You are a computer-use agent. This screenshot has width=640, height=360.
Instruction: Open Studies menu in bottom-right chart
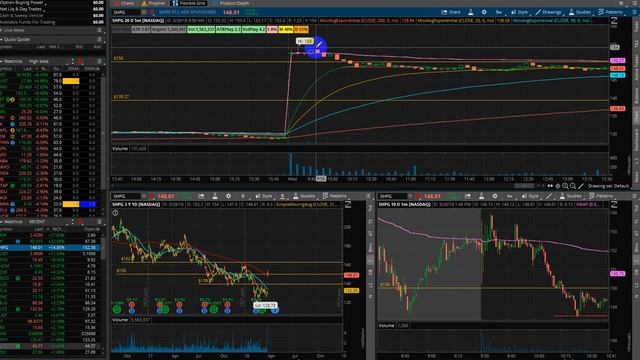pos(571,196)
